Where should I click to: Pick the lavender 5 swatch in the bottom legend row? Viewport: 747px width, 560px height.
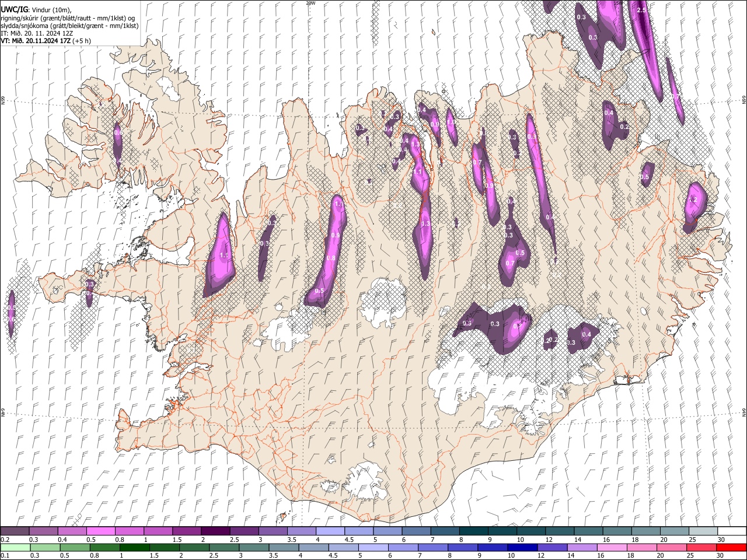(373, 548)
